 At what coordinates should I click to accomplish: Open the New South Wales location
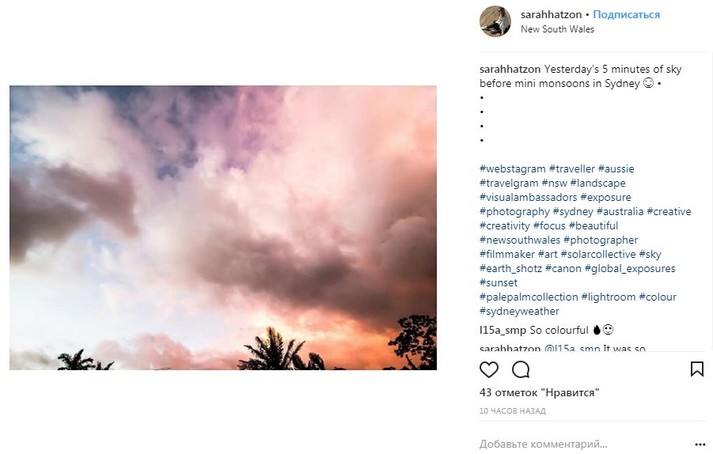pyautogui.click(x=557, y=29)
